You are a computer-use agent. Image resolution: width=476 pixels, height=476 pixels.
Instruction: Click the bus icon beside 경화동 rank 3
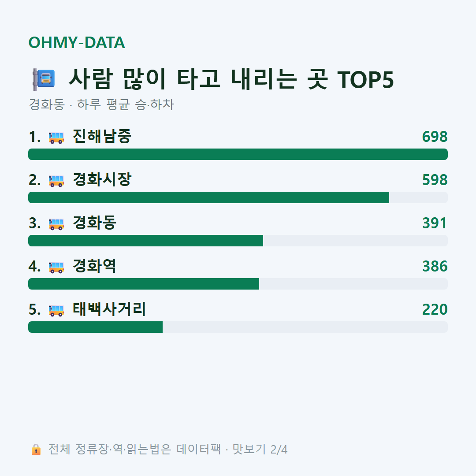56,224
